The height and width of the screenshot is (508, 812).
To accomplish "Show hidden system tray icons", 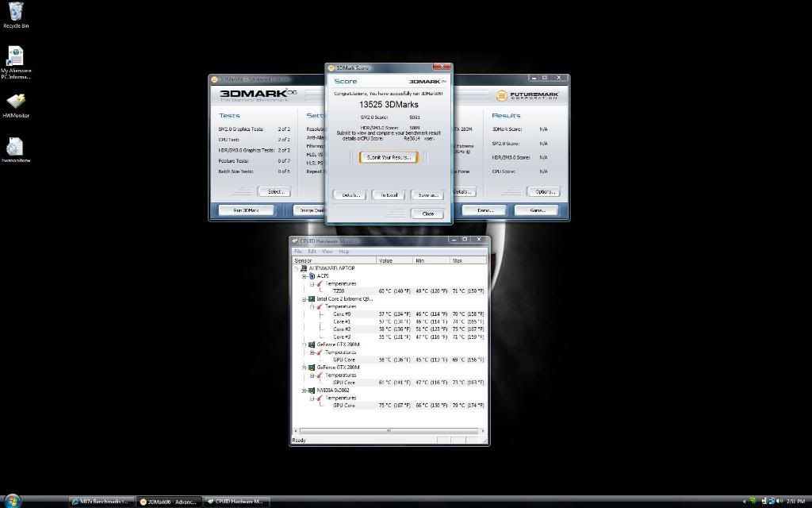I will [744, 502].
